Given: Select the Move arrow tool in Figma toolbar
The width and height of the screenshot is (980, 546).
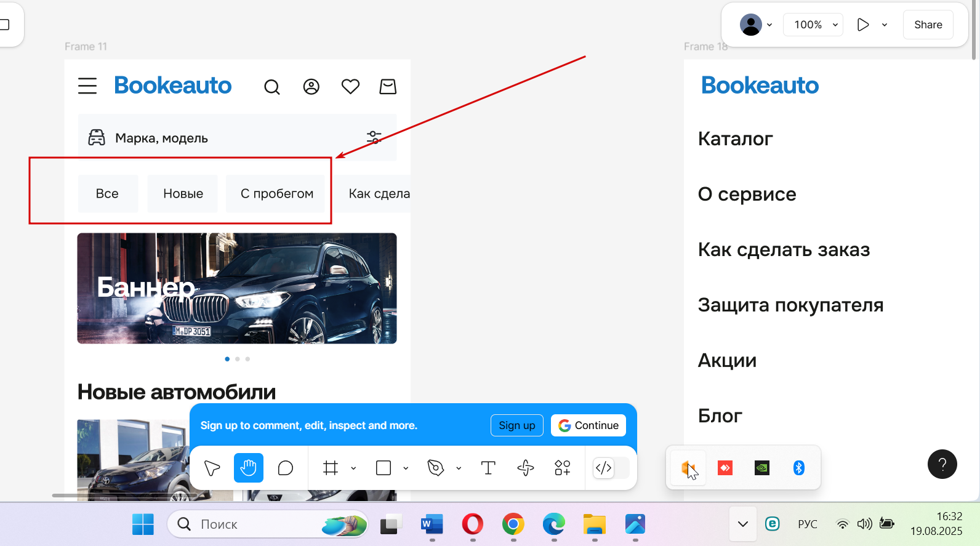Looking at the screenshot, I should coord(212,468).
